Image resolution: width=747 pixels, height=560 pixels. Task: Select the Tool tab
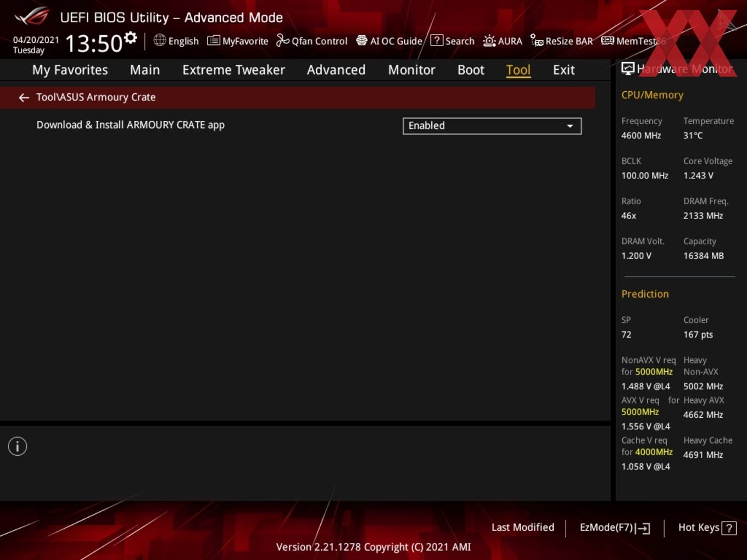[518, 70]
